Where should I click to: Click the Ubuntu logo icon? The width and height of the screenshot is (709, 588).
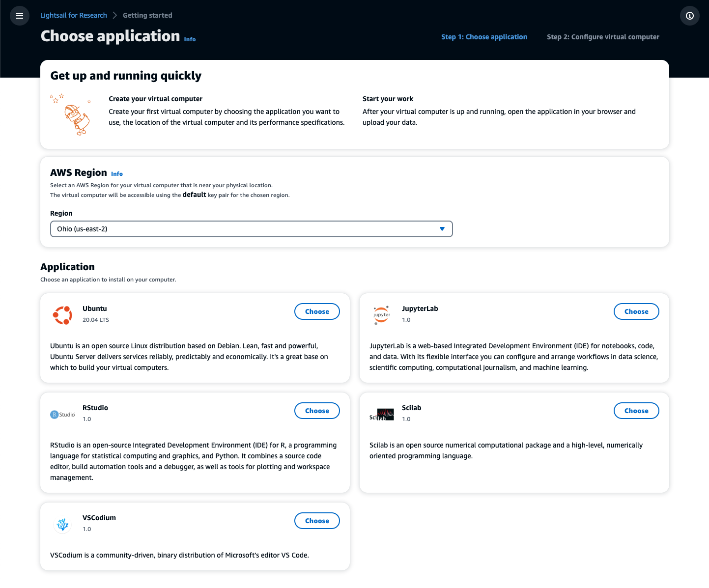coord(62,315)
